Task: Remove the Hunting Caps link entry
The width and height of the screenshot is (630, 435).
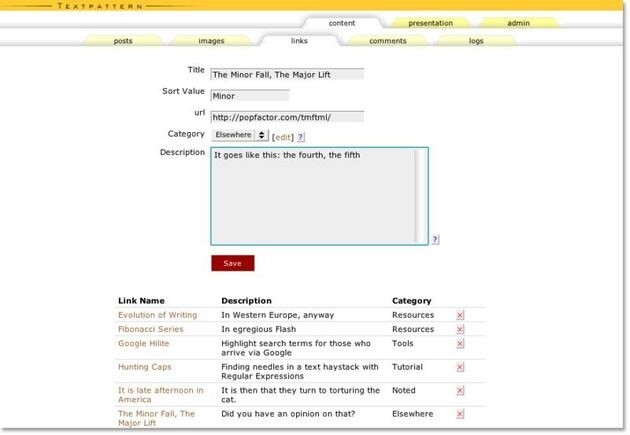Action: (x=460, y=367)
